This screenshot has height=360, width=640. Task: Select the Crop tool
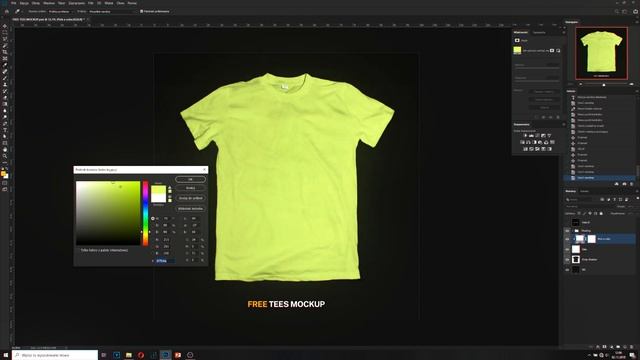click(x=5, y=52)
